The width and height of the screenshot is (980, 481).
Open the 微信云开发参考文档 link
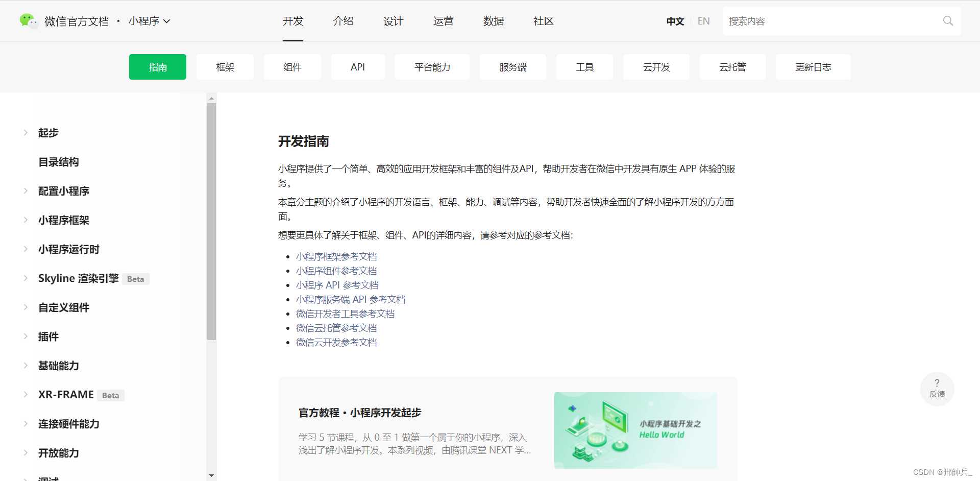coord(336,342)
